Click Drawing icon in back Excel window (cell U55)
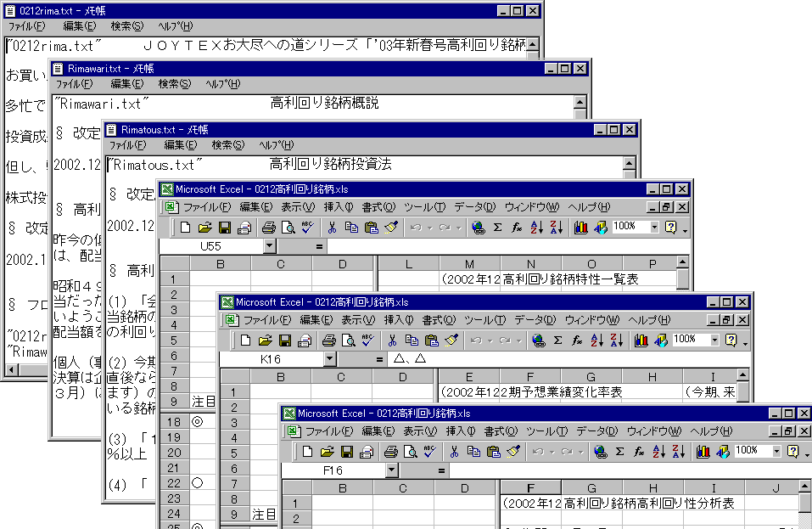This screenshot has height=529, width=812. [x=600, y=228]
